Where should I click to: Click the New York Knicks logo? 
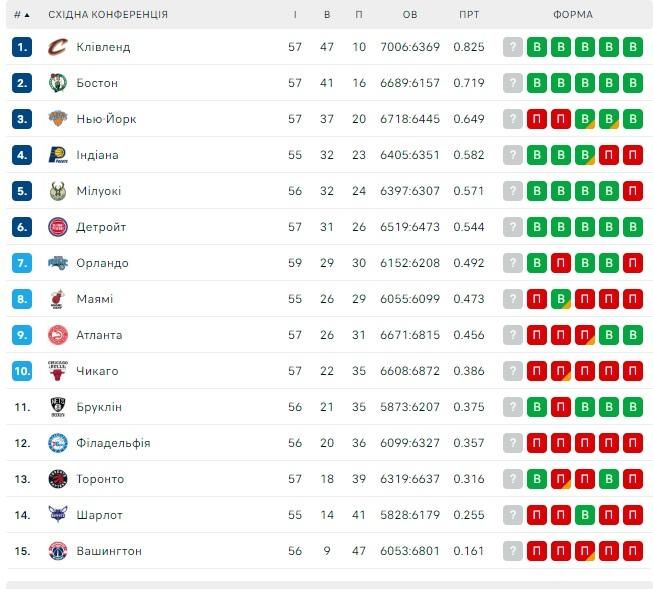(x=57, y=119)
